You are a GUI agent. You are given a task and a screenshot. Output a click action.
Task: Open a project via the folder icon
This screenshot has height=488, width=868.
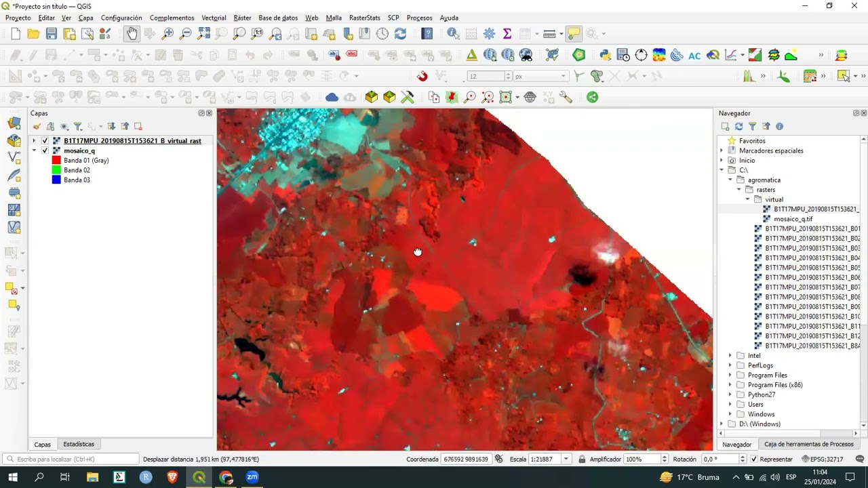(x=33, y=34)
